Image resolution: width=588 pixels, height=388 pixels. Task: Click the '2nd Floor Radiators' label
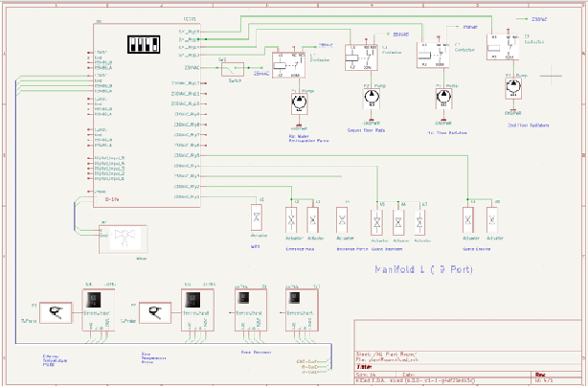click(x=528, y=126)
